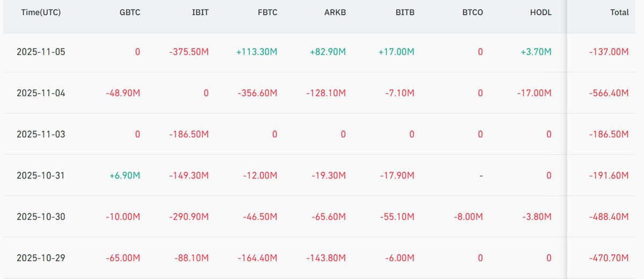Select the 2025-10-29 date cell
Viewport: 644px width, 279px height.
coord(41,258)
